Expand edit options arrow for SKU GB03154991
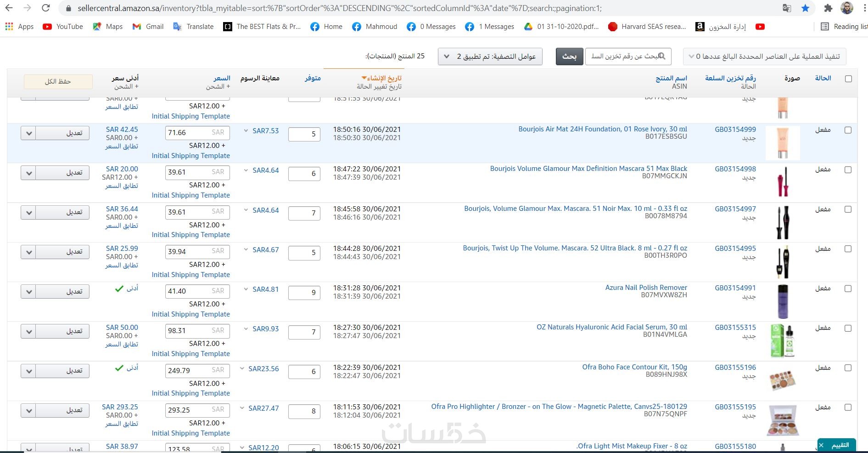 click(28, 292)
